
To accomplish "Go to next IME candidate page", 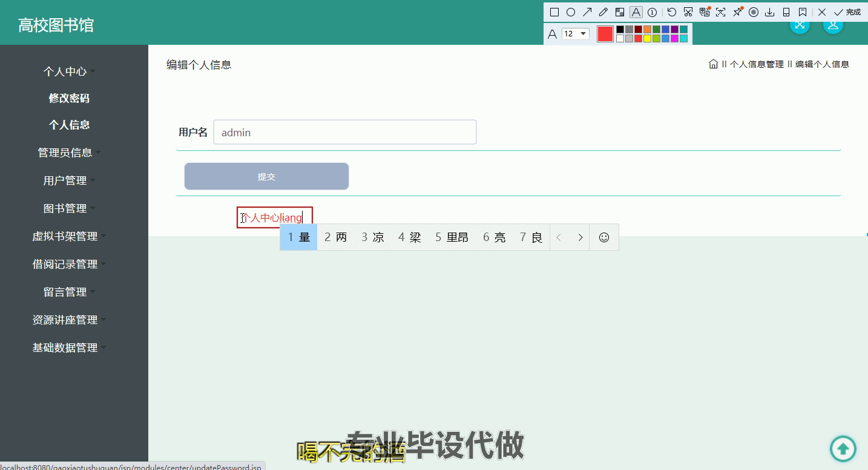I will (x=580, y=237).
